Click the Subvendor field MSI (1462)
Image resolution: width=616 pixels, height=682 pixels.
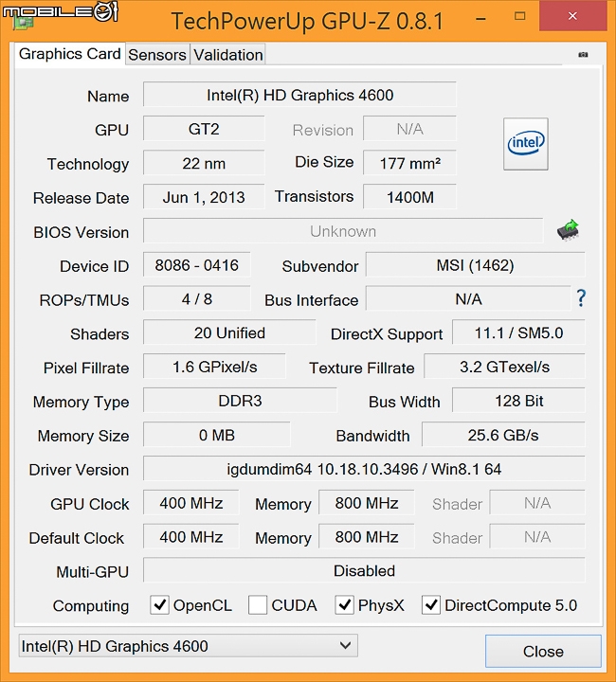tap(475, 265)
